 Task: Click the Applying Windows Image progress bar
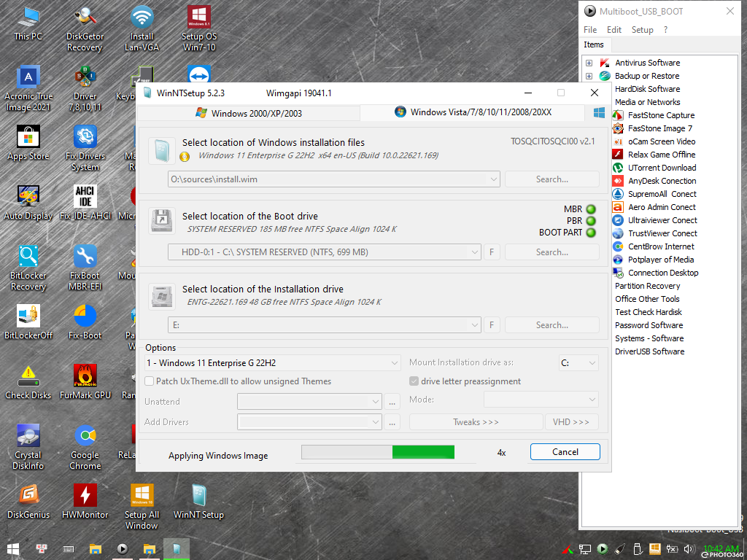pyautogui.click(x=378, y=452)
